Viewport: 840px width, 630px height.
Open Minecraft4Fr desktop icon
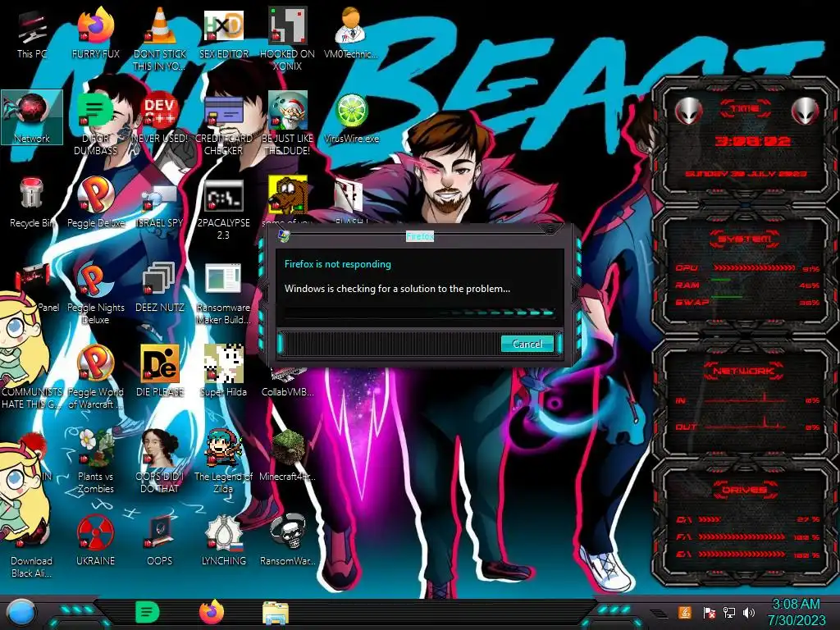click(288, 455)
